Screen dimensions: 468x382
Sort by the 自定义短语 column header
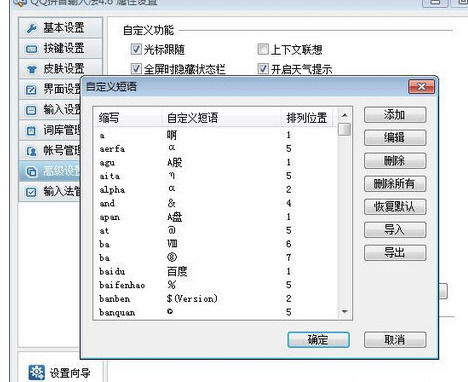pyautogui.click(x=221, y=118)
